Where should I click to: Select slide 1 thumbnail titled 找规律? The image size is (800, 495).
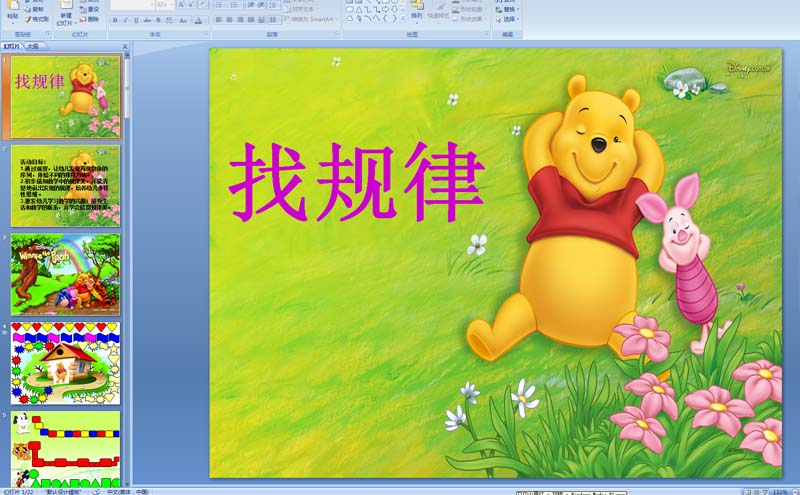coord(66,96)
